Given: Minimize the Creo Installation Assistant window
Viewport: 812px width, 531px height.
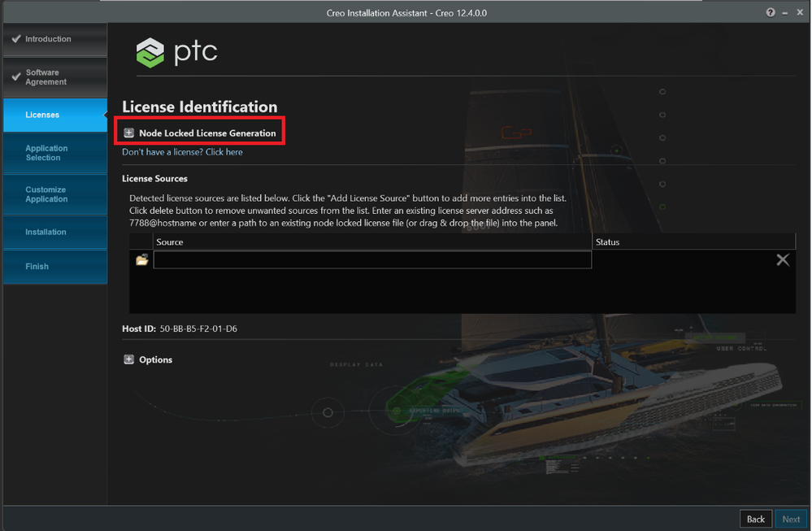Looking at the screenshot, I should [x=785, y=13].
